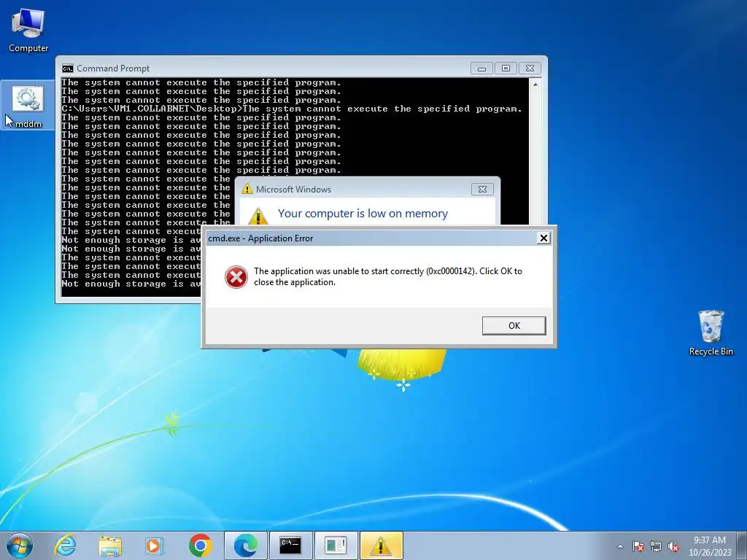Click the Command Prompt scrollbar up arrow
This screenshot has height=560, width=747.
[535, 85]
